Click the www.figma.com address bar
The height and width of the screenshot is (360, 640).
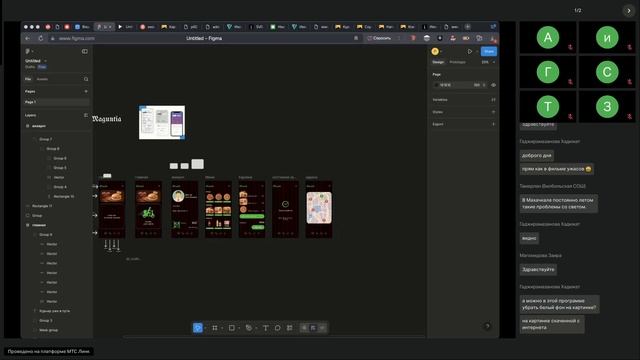click(x=76, y=38)
